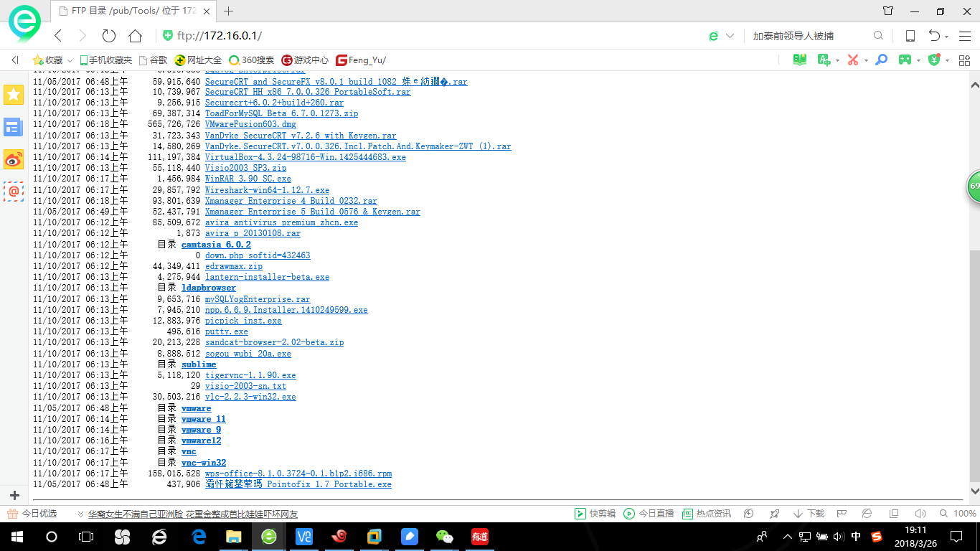Open File Explorer from the taskbar
This screenshot has height=551, width=980.
pyautogui.click(x=233, y=537)
